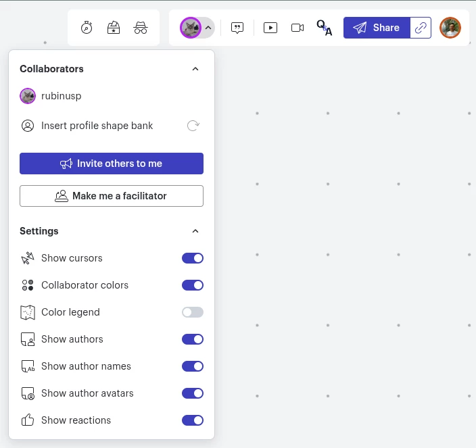Screen dimensions: 476x448
Task: Click the Collaborator colors label
Action: (x=85, y=285)
